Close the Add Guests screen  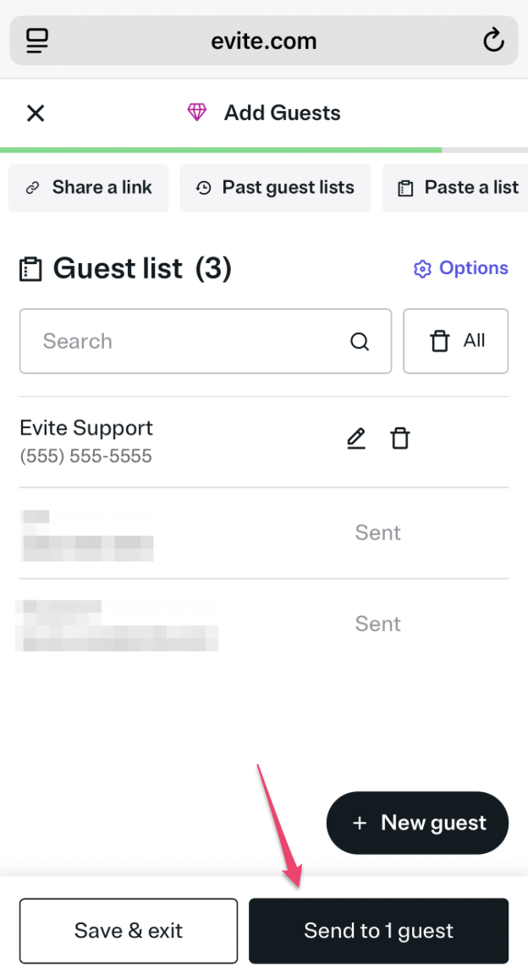36,113
